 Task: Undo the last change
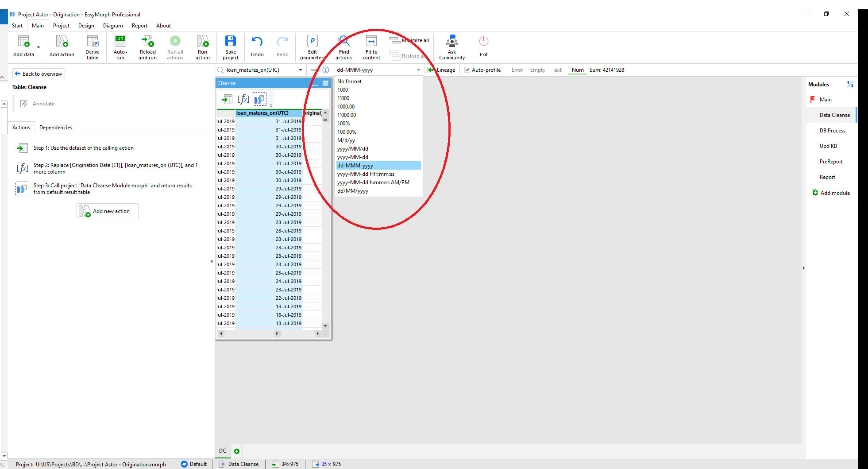(257, 47)
